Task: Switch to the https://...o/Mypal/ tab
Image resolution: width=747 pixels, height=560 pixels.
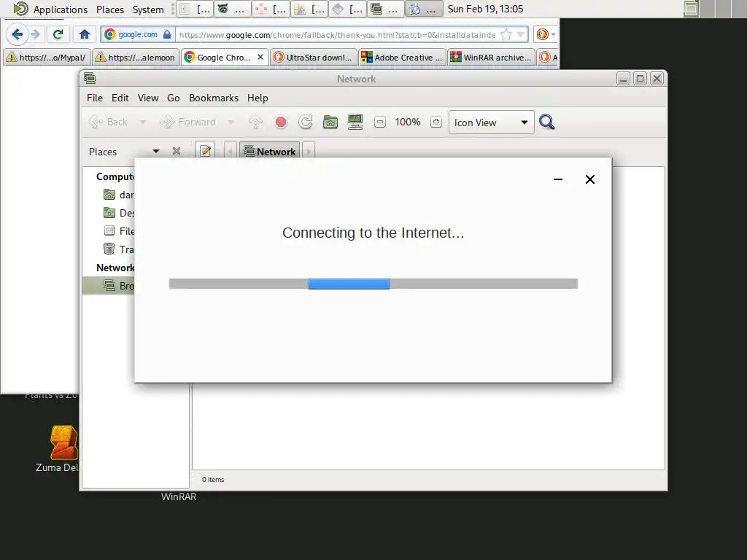Action: (x=46, y=58)
